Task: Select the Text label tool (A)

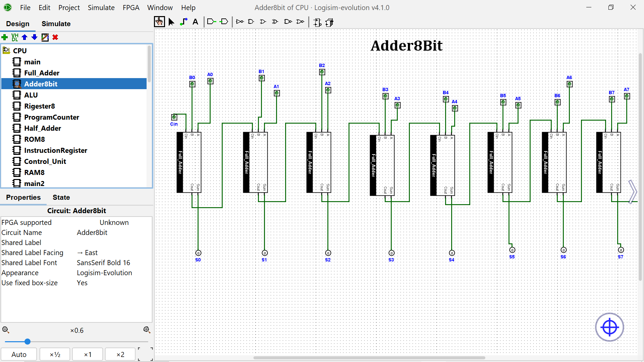Action: [195, 22]
